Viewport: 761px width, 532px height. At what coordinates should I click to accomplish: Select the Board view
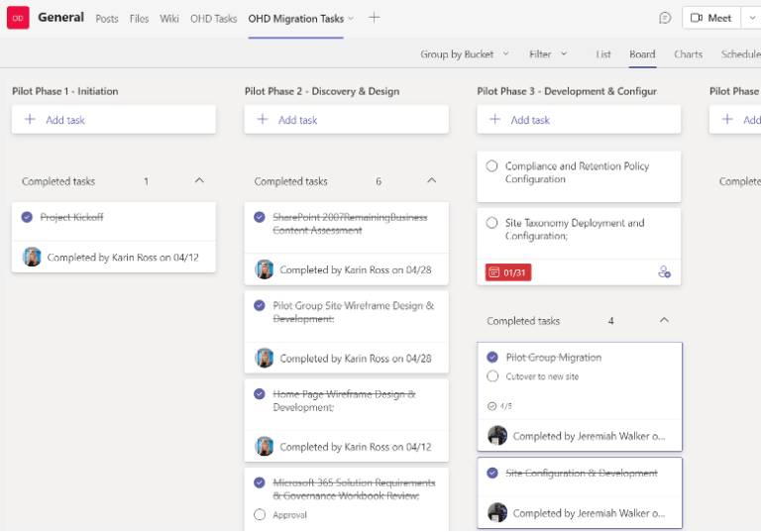[642, 53]
